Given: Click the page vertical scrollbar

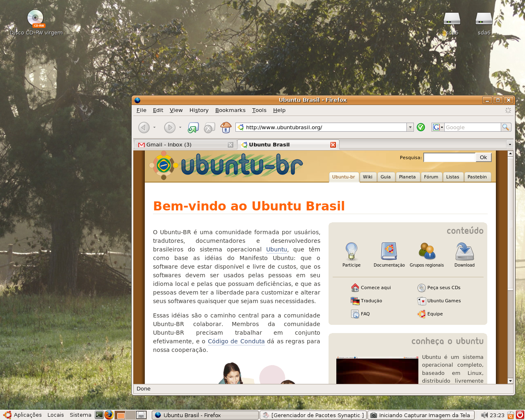Looking at the screenshot, I should (x=510, y=267).
